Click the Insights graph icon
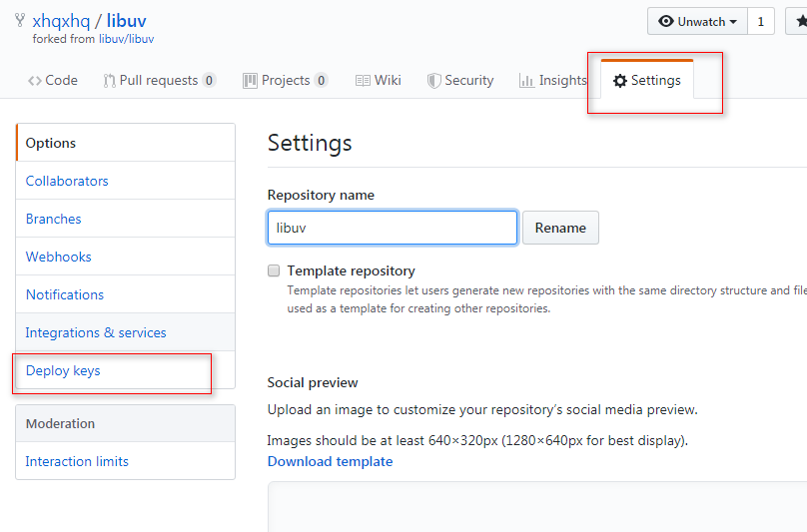The height and width of the screenshot is (532, 807). (x=526, y=81)
